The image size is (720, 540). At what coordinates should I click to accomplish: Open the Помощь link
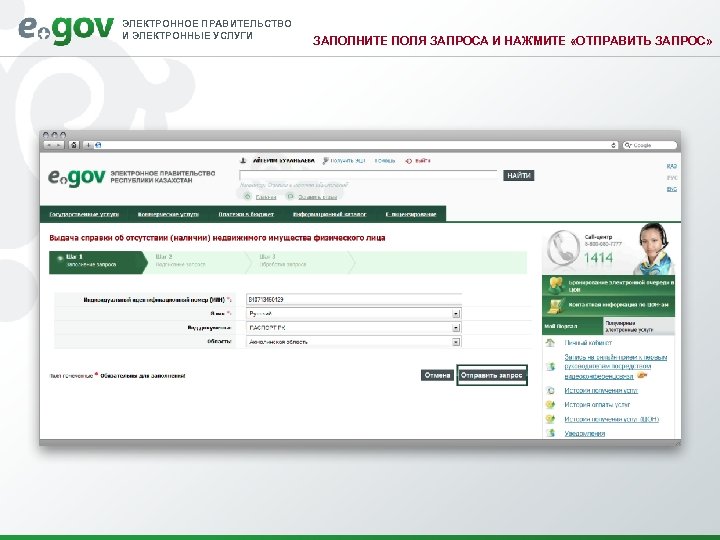(385, 161)
